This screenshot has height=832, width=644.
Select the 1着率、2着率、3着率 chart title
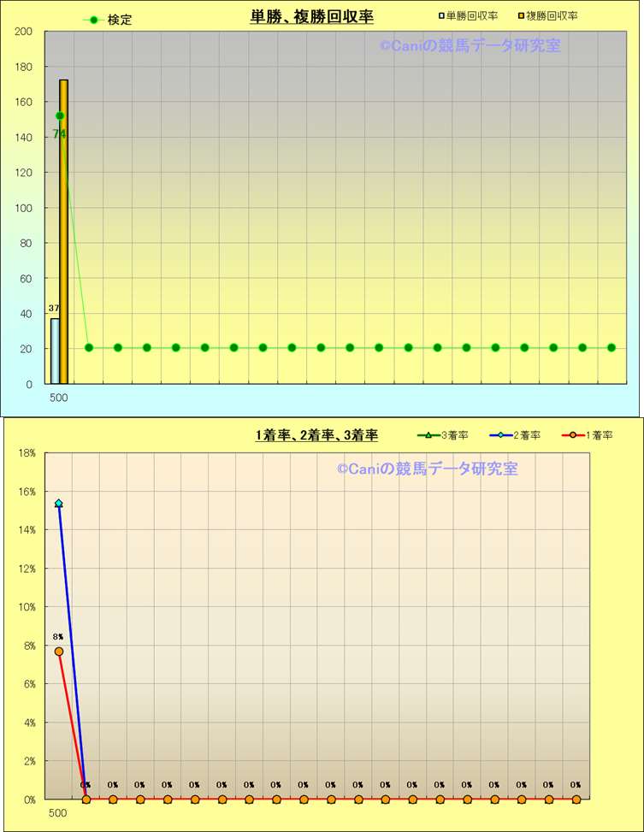point(316,435)
